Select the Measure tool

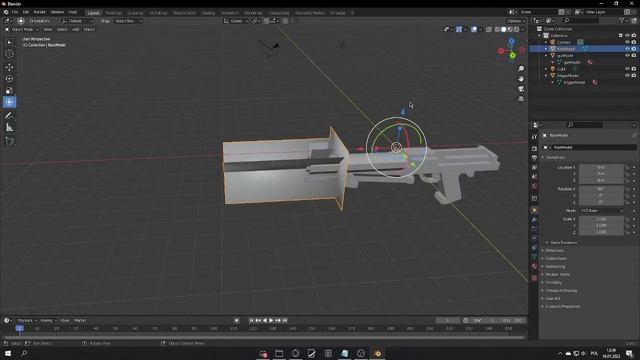point(9,128)
